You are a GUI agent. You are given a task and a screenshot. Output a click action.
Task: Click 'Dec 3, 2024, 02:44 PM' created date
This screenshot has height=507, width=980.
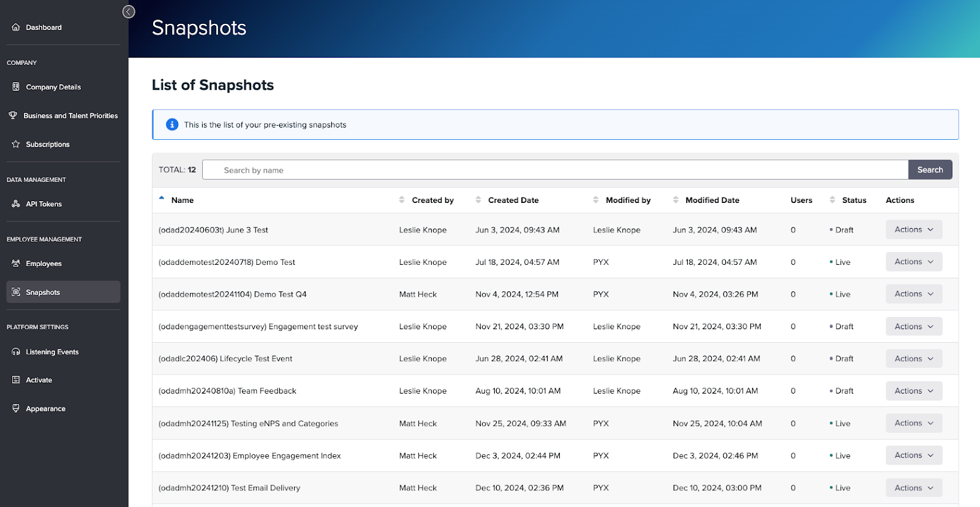pos(518,456)
